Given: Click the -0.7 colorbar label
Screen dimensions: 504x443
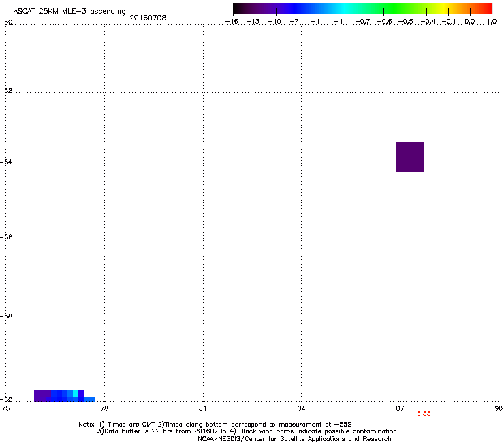Looking at the screenshot, I should (362, 22).
